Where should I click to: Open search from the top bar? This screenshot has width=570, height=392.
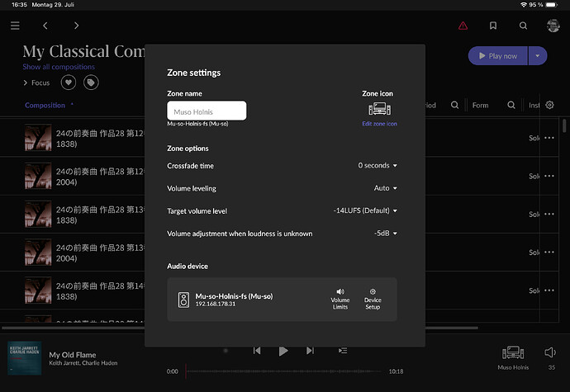pos(523,26)
